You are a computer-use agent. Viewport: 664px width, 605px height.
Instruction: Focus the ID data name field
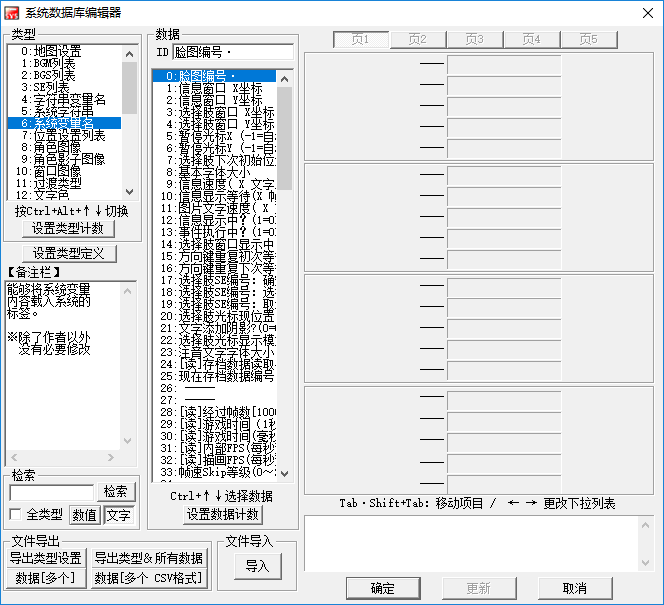[233, 52]
